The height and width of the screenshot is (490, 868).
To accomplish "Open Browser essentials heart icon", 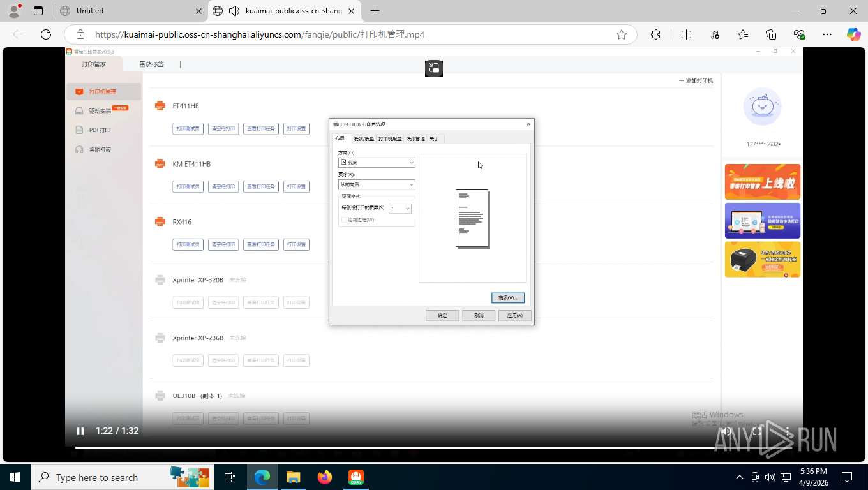I will tap(799, 34).
